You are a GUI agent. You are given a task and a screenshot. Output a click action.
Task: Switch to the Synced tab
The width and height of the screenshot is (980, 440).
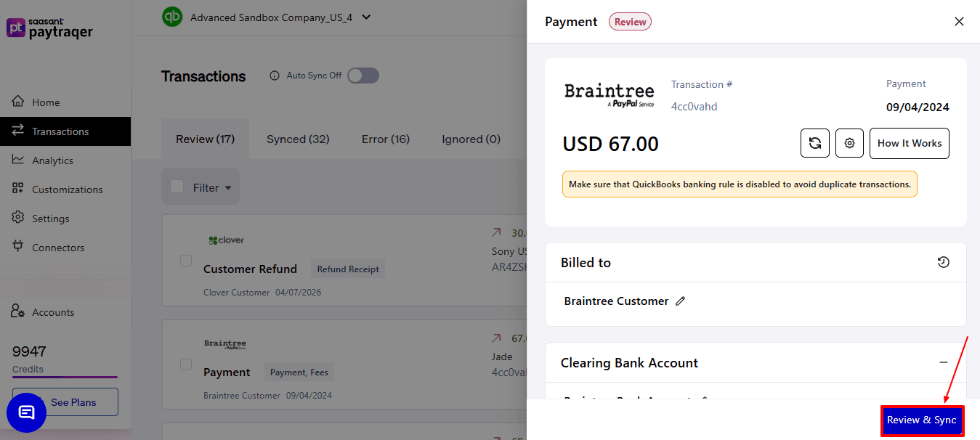(x=297, y=138)
